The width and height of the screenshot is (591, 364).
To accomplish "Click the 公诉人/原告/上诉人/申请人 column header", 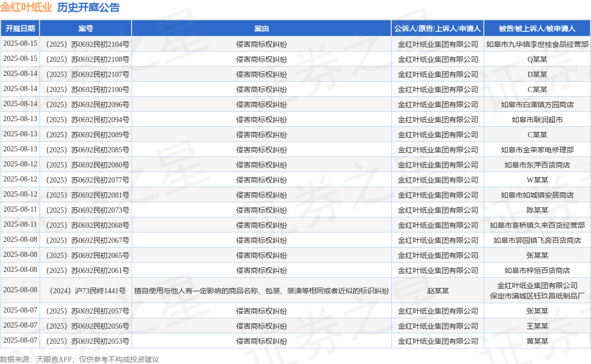I will (x=438, y=29).
